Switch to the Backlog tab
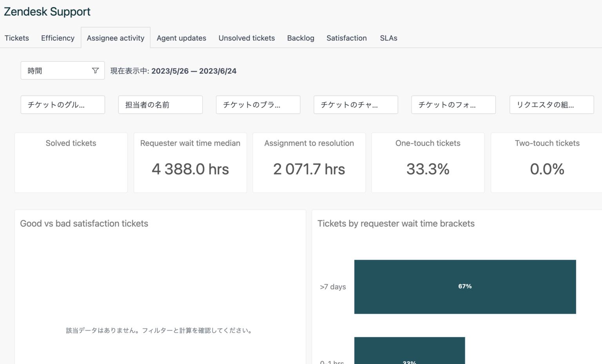Image resolution: width=602 pixels, height=364 pixels. [300, 38]
